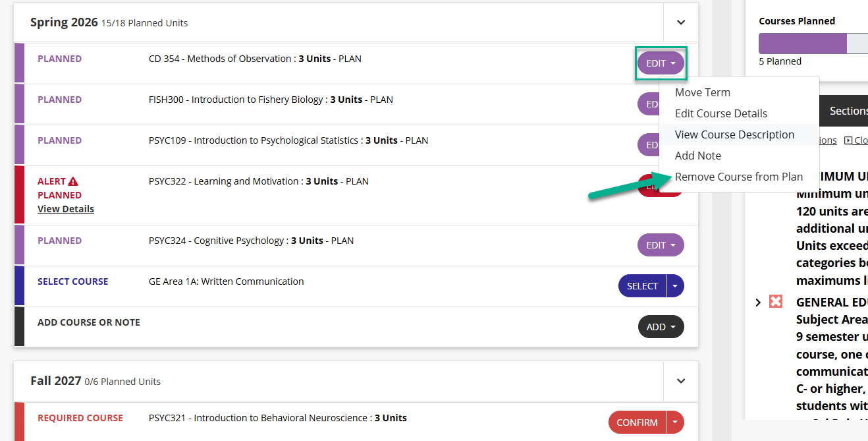This screenshot has width=868, height=441.
Task: Choose Add Note from the menu
Action: pyautogui.click(x=697, y=156)
